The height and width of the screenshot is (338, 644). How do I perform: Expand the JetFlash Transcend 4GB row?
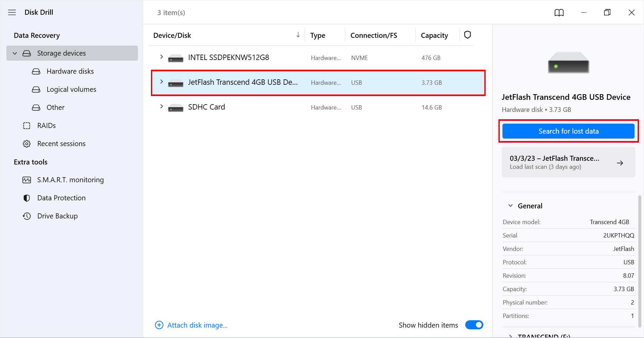(x=161, y=82)
